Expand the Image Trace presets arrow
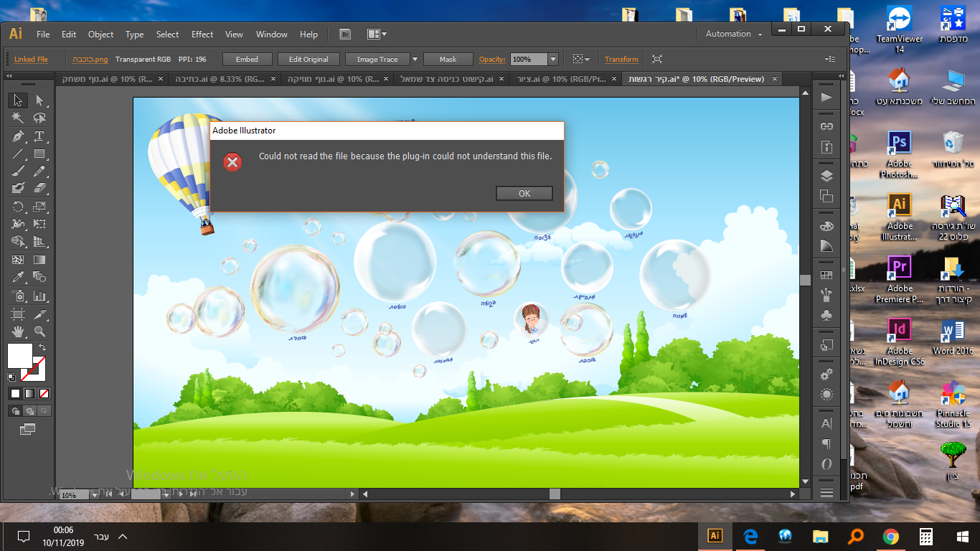The width and height of the screenshot is (980, 551). tap(415, 60)
